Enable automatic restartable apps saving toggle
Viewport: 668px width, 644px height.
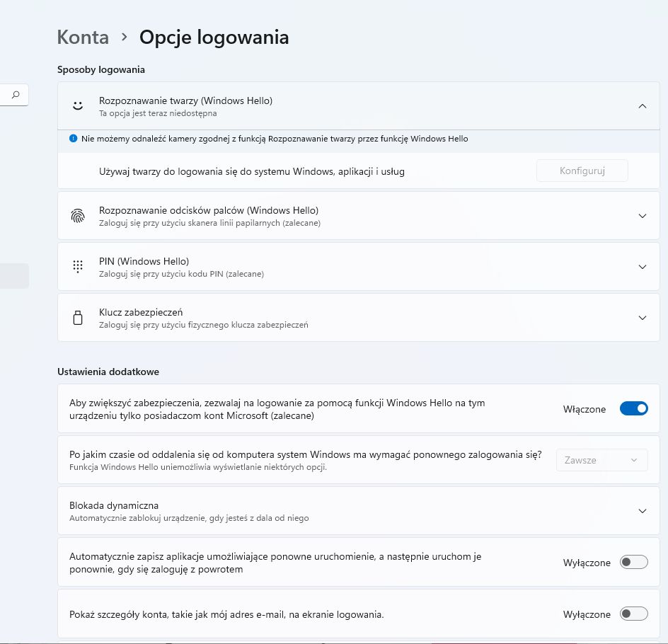click(633, 563)
